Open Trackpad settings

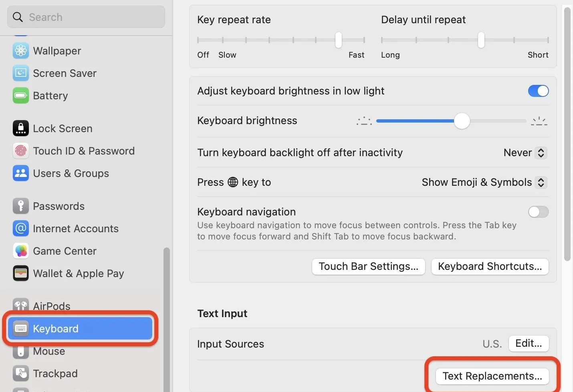[54, 373]
